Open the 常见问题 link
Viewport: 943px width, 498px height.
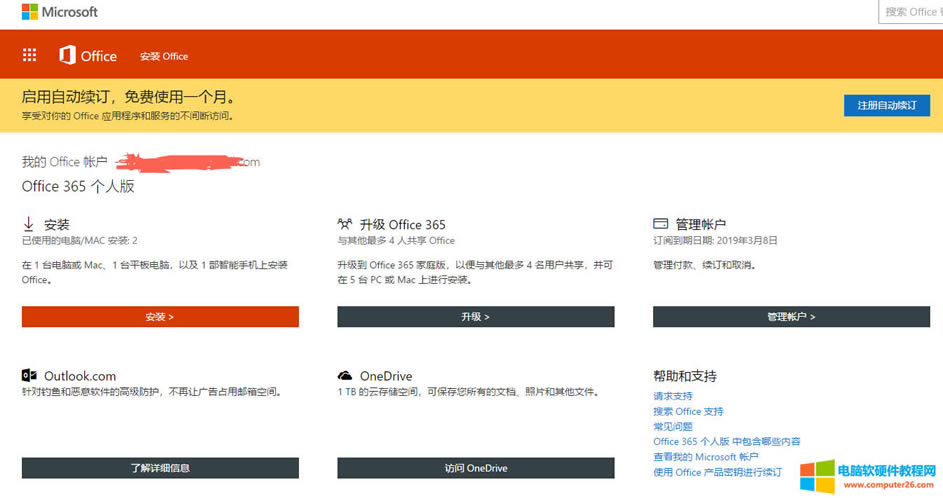672,426
